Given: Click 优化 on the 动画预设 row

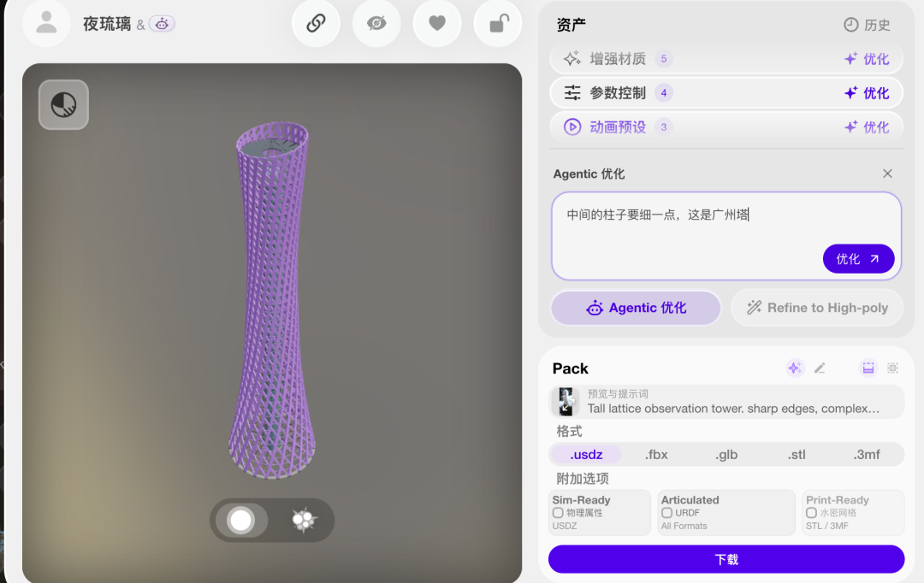Looking at the screenshot, I should click(867, 127).
